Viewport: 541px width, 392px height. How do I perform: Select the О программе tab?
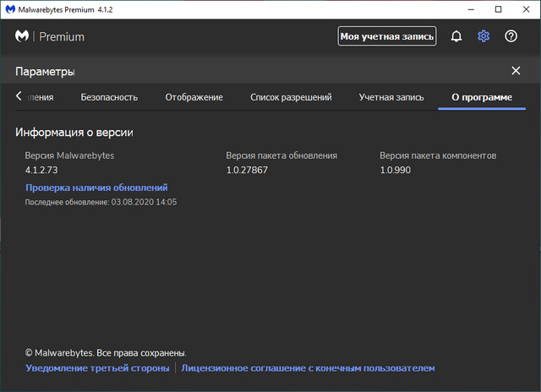[481, 97]
